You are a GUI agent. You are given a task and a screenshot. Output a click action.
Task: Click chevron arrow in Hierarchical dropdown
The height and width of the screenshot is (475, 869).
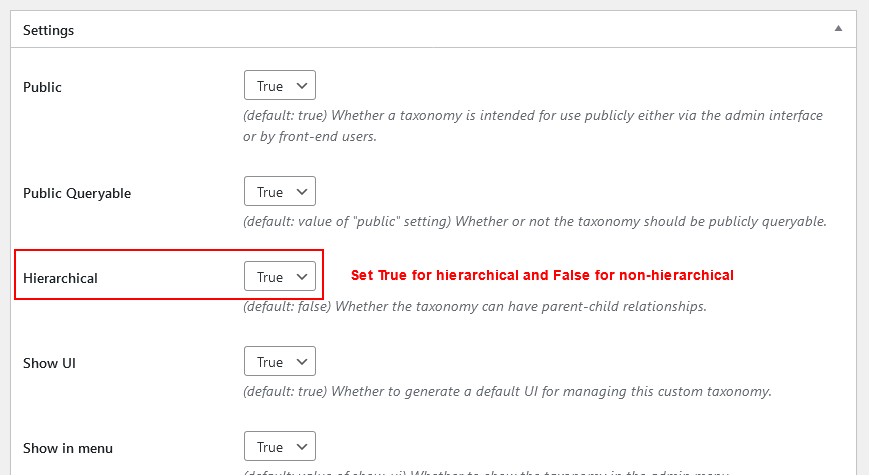click(x=301, y=277)
